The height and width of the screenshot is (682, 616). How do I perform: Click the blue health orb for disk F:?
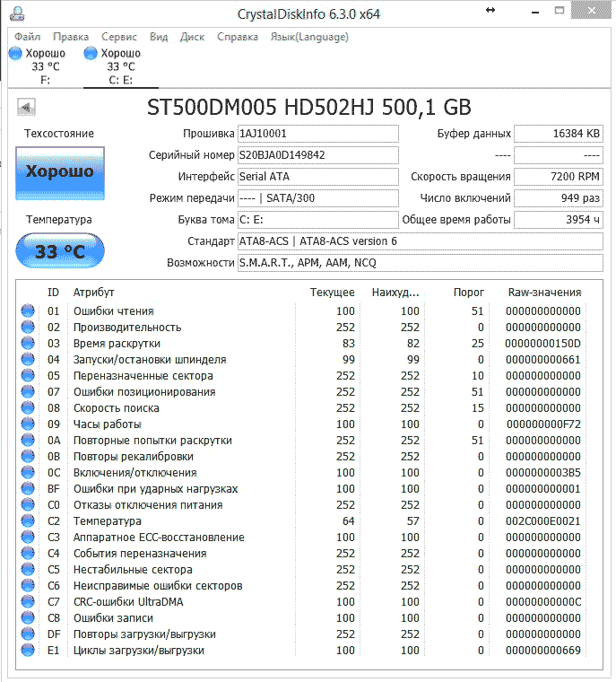[x=15, y=54]
